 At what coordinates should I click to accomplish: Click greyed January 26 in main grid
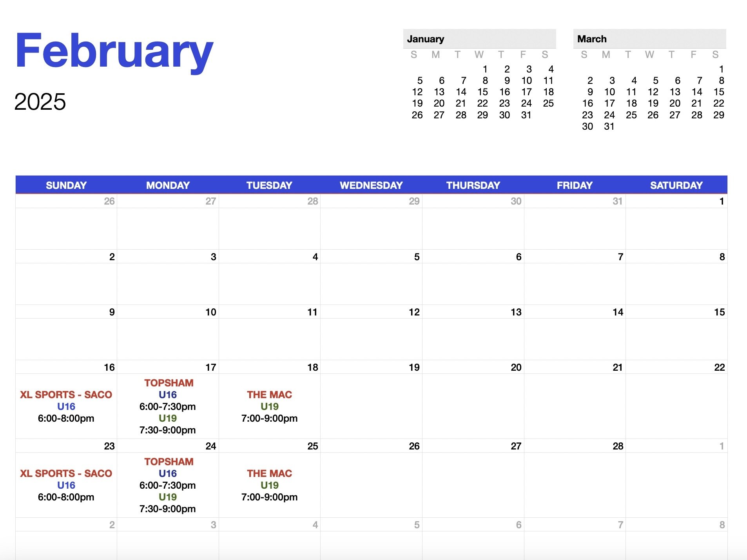[109, 201]
